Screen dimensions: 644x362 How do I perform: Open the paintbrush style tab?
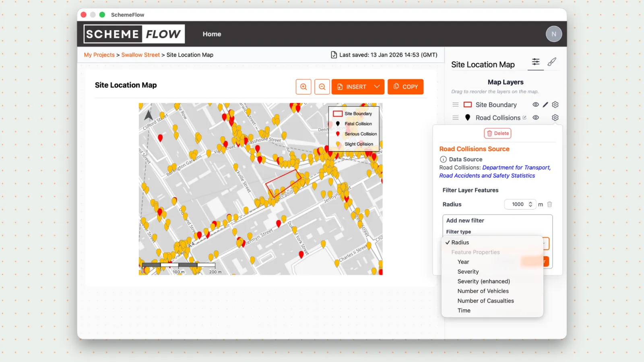click(x=552, y=62)
